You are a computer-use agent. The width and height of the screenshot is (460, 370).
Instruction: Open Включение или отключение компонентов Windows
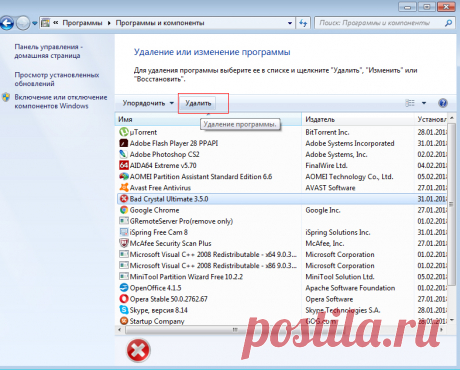(x=61, y=101)
